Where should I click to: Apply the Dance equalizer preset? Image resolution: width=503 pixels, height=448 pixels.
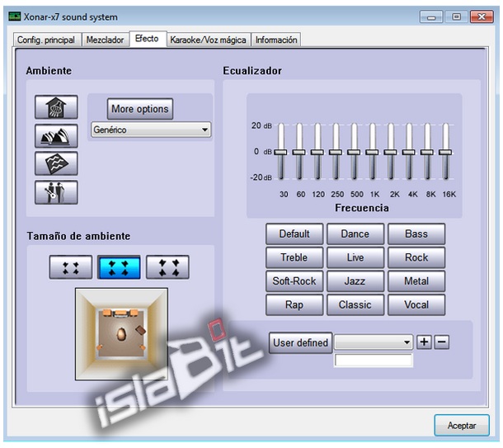355,234
